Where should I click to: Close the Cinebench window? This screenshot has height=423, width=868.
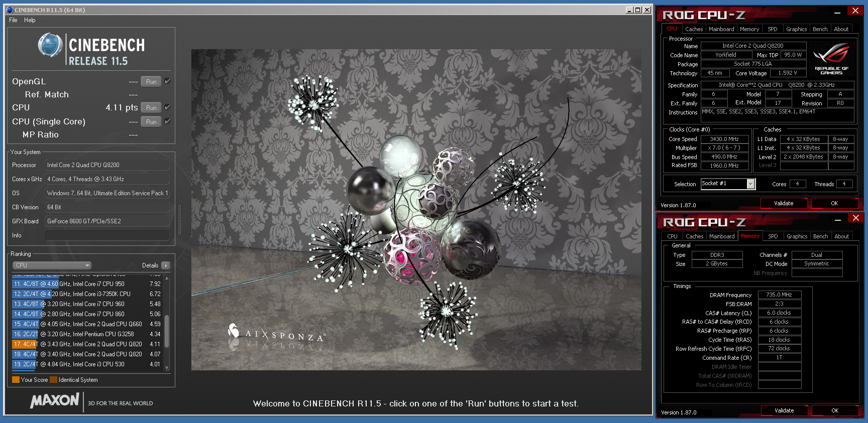click(647, 10)
